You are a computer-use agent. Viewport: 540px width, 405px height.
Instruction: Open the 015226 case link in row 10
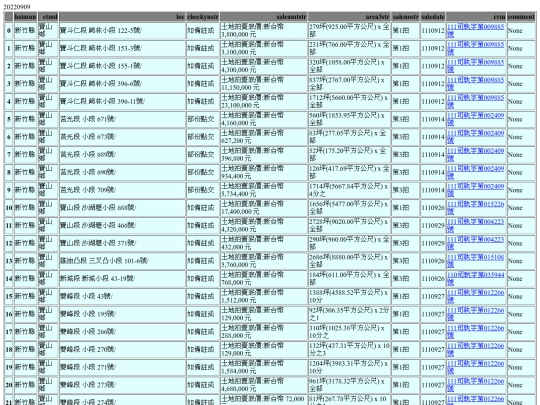(475, 208)
